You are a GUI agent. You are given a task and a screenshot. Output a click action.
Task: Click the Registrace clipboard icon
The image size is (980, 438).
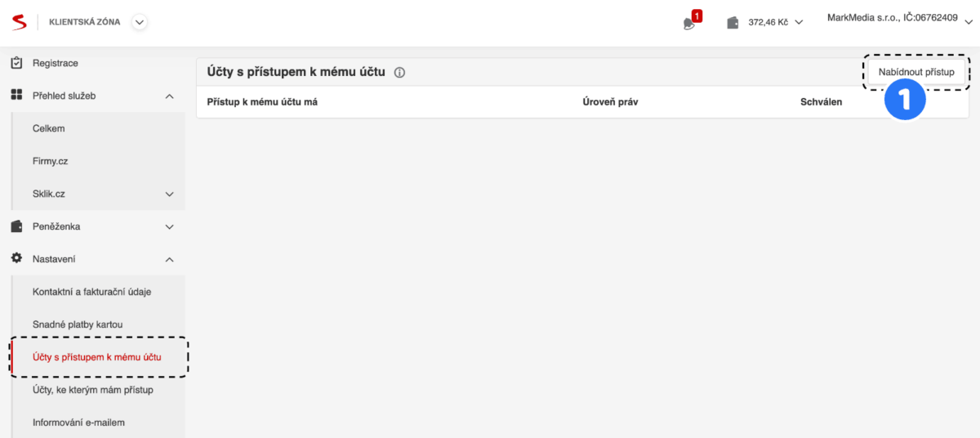pos(16,63)
